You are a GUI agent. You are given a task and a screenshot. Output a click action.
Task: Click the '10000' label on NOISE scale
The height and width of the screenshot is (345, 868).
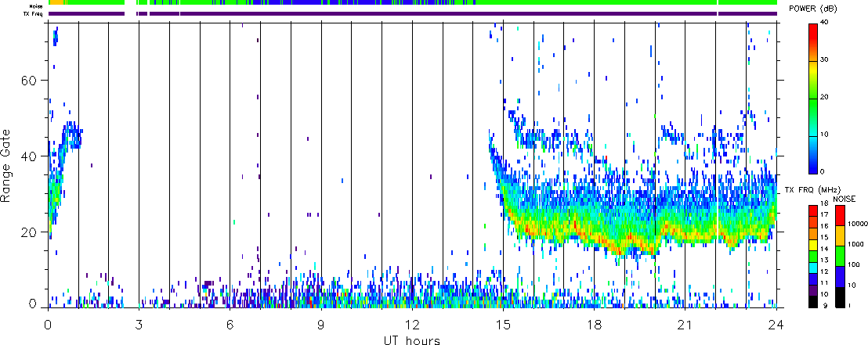click(858, 224)
